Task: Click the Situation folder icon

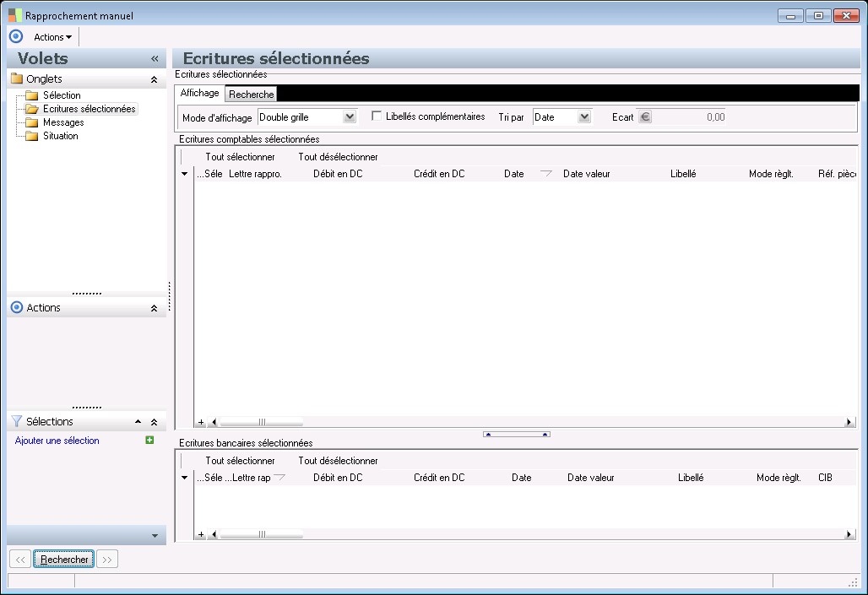Action: (x=32, y=136)
